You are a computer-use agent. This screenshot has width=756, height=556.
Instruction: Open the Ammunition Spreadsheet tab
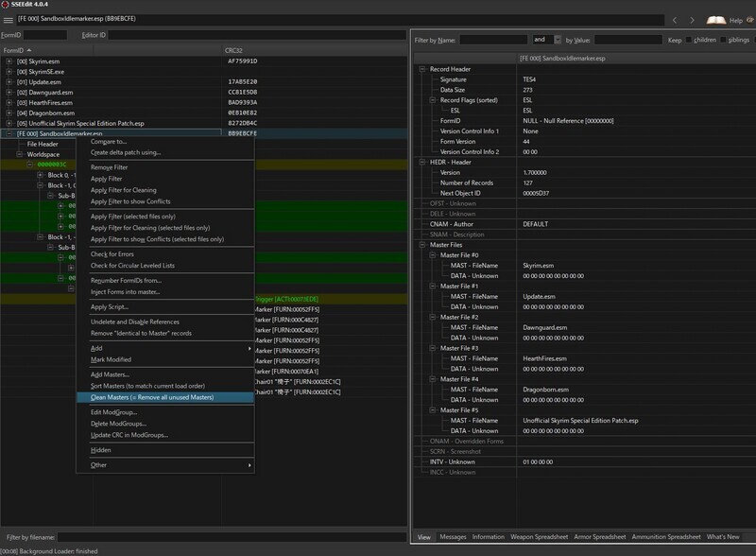pyautogui.click(x=666, y=537)
